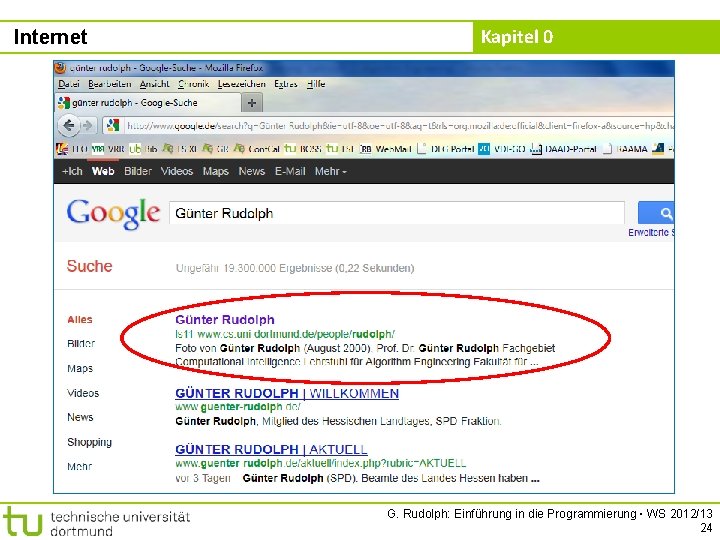Click +Ich in the Google bar
The height and width of the screenshot is (540, 720).
pos(72,171)
